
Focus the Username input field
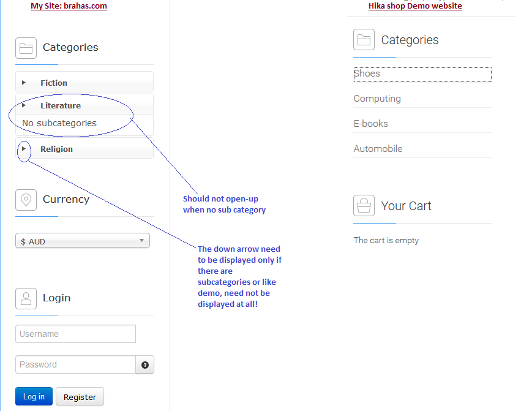click(75, 334)
